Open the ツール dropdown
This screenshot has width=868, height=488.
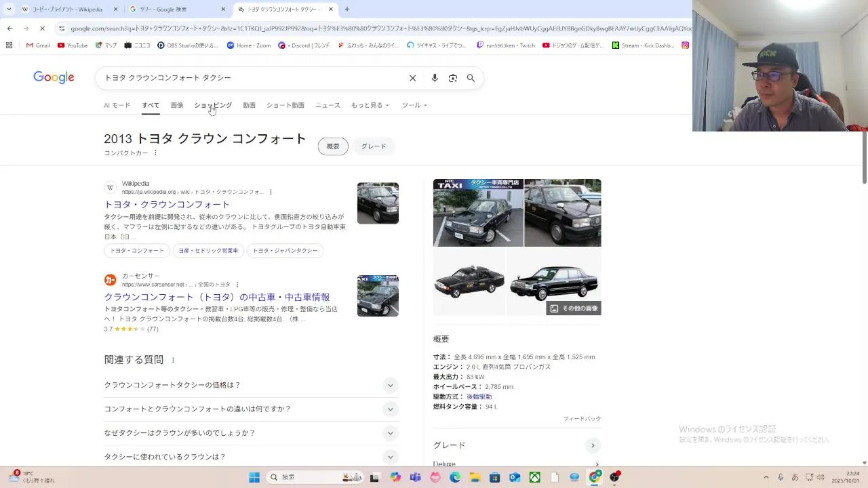pos(414,105)
